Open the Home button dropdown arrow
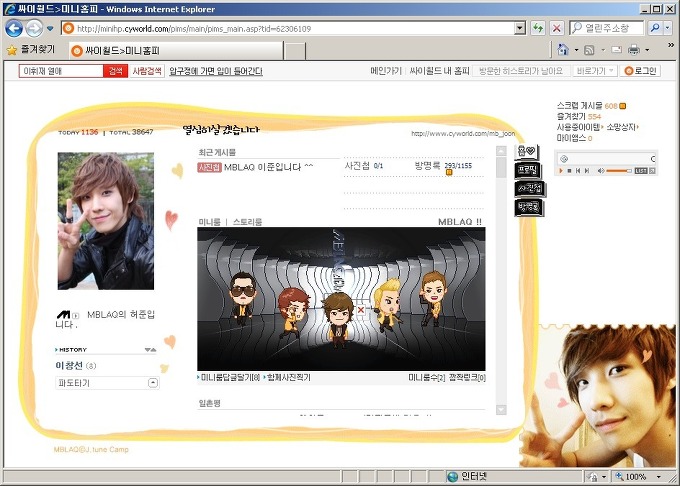Viewport: 680px width, 486px height. click(576, 50)
